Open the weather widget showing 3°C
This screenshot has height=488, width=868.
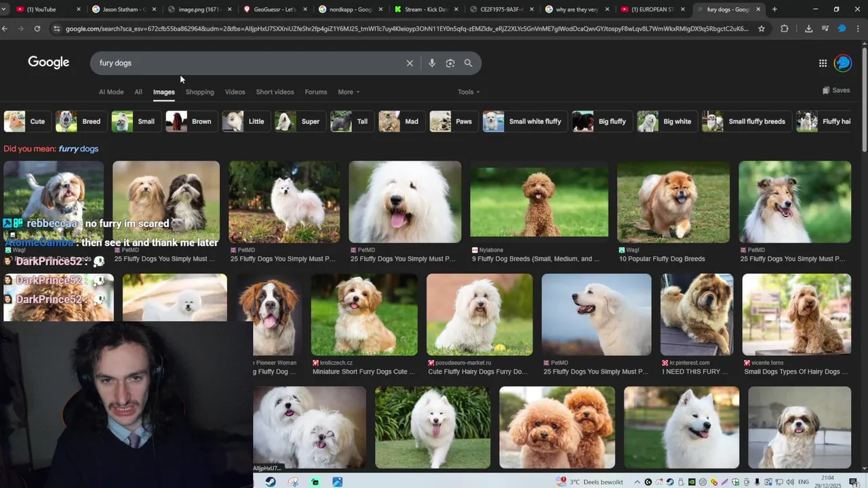pos(589,482)
